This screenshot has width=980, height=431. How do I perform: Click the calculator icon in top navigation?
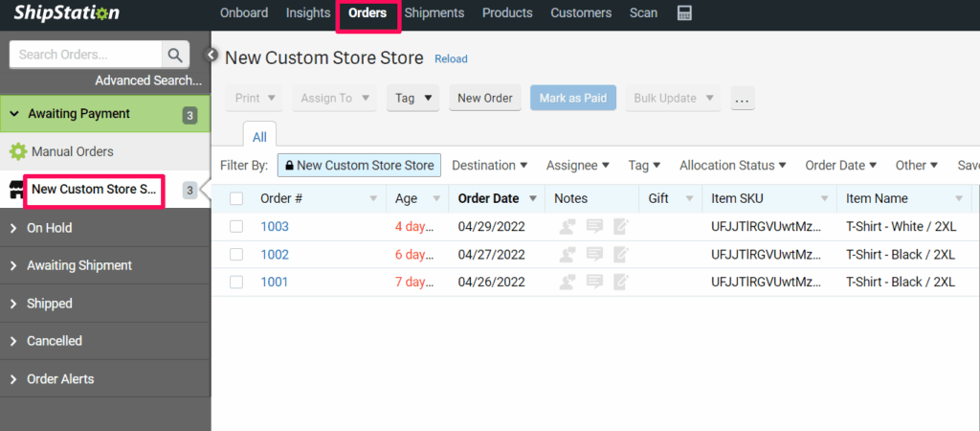[684, 13]
